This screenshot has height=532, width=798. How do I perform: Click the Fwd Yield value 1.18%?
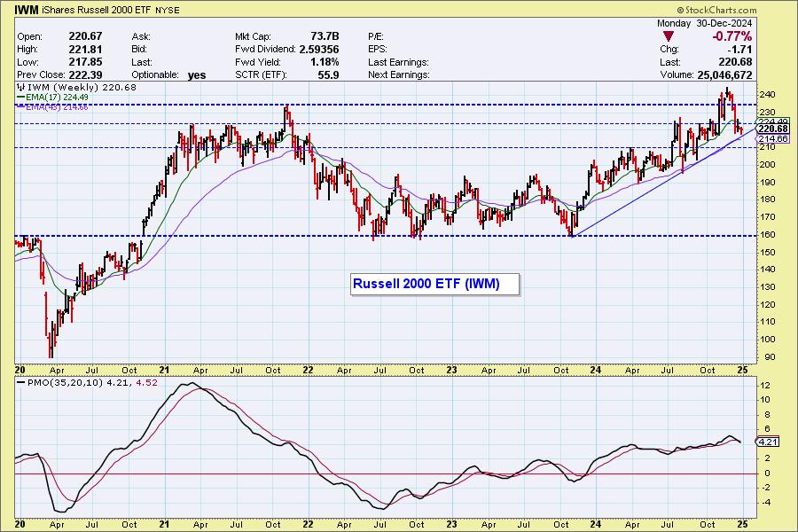pos(325,62)
